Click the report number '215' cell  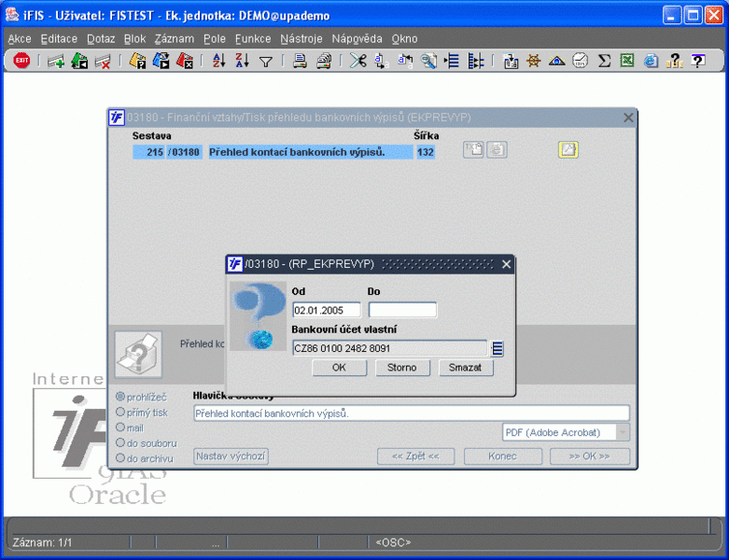tap(148, 152)
